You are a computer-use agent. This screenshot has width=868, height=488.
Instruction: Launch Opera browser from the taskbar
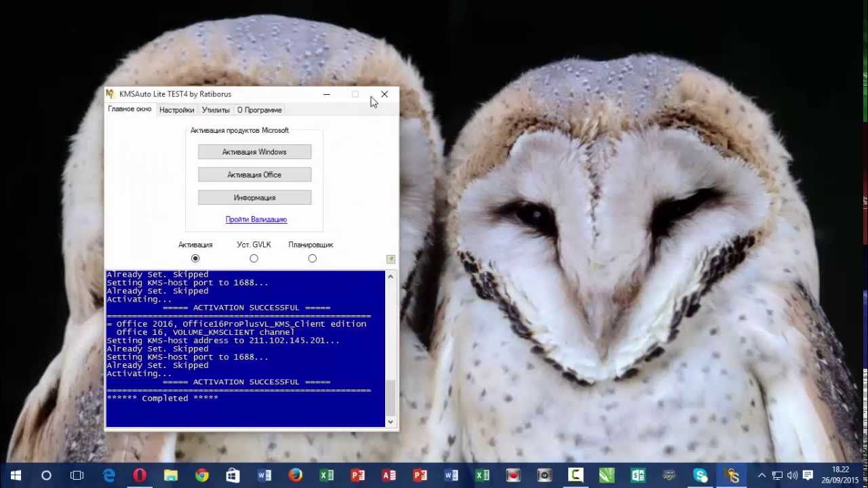(x=140, y=476)
